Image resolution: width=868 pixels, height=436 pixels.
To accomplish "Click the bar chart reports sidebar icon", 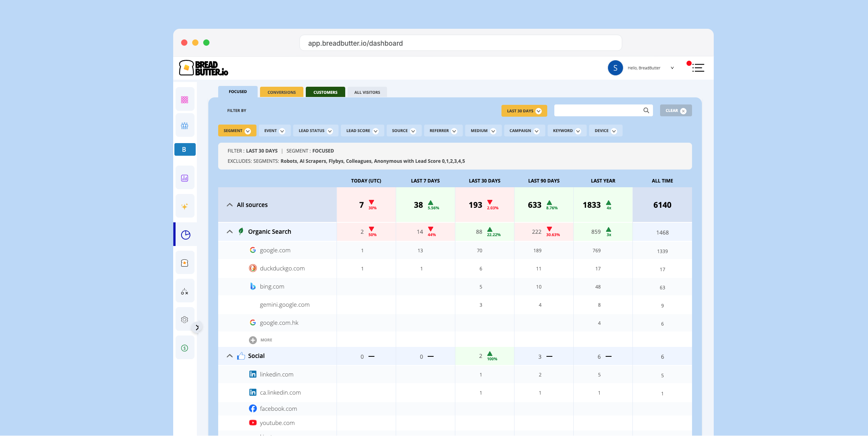I will coord(185,178).
